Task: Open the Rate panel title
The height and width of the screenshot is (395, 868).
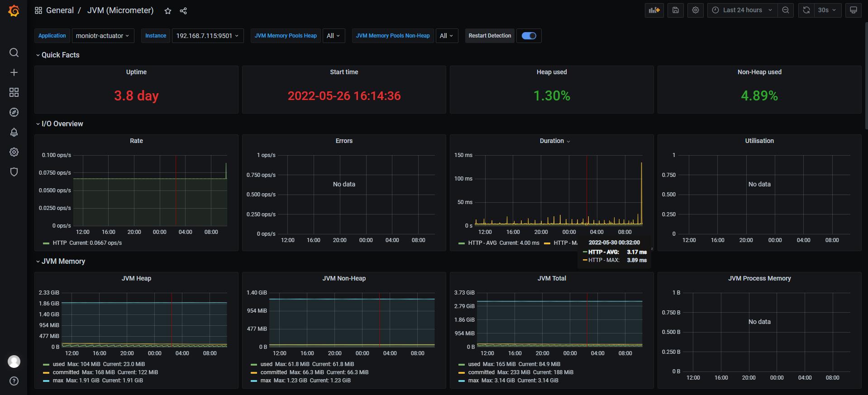Action: [x=136, y=141]
